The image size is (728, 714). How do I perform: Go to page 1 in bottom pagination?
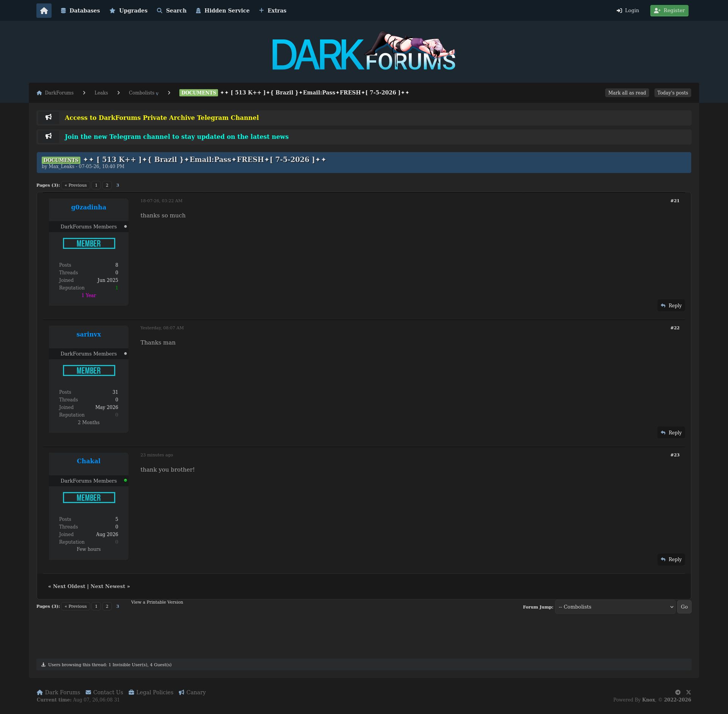(96, 606)
